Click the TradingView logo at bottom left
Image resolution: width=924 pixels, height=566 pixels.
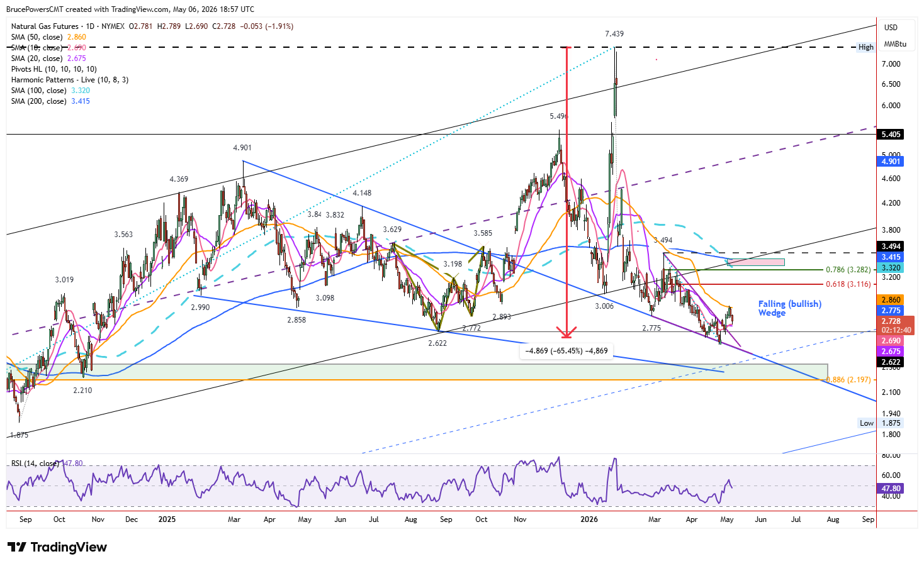pos(57,547)
